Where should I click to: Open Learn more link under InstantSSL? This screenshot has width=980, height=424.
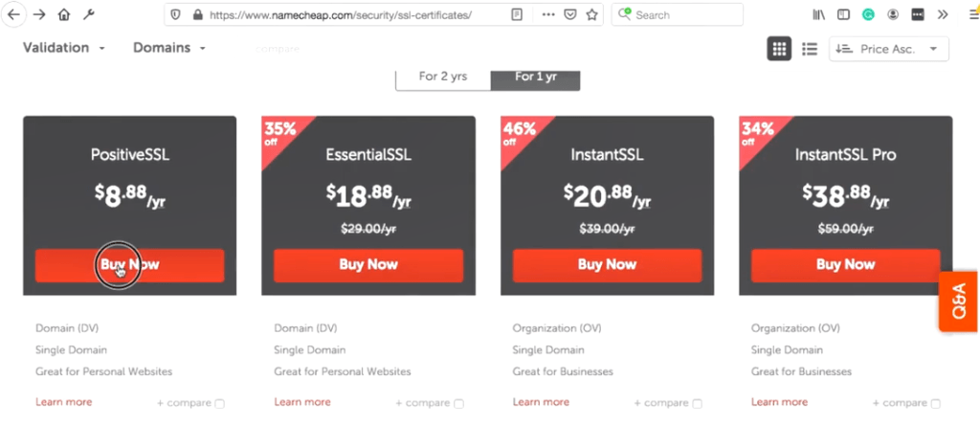point(542,402)
